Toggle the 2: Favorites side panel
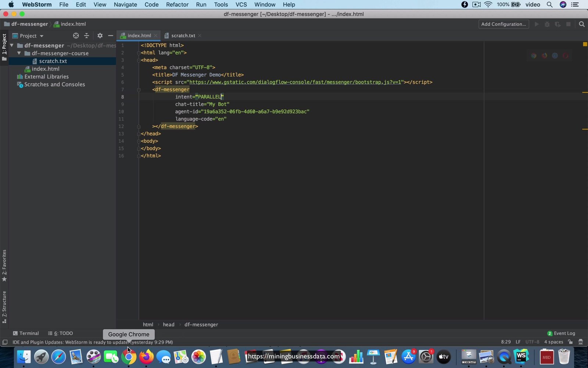588x368 pixels. [4, 266]
